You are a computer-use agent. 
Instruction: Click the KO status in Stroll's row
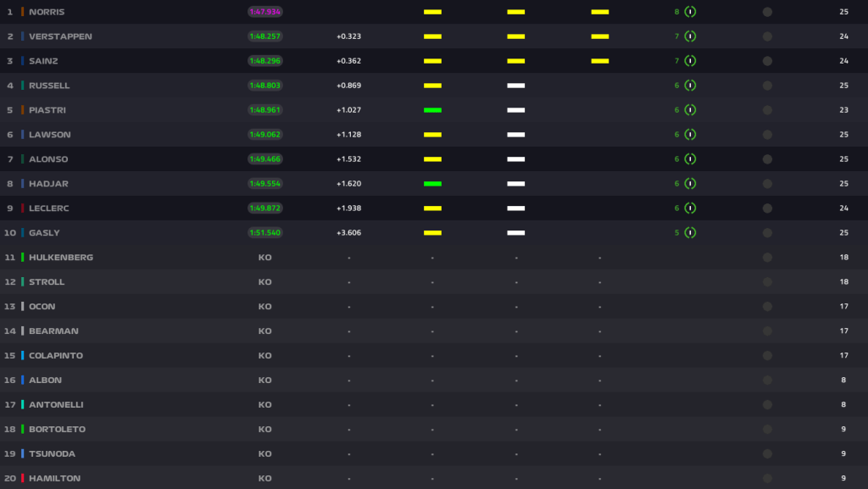[x=265, y=281]
